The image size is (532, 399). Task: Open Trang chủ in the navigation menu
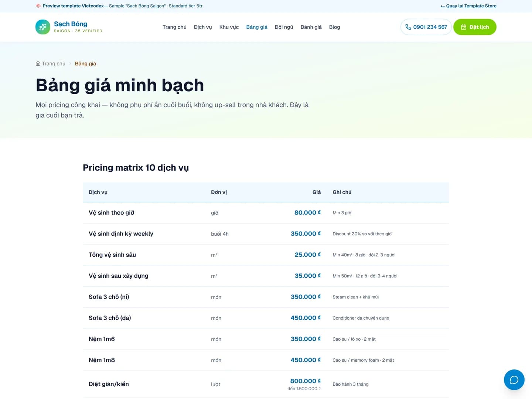click(174, 27)
